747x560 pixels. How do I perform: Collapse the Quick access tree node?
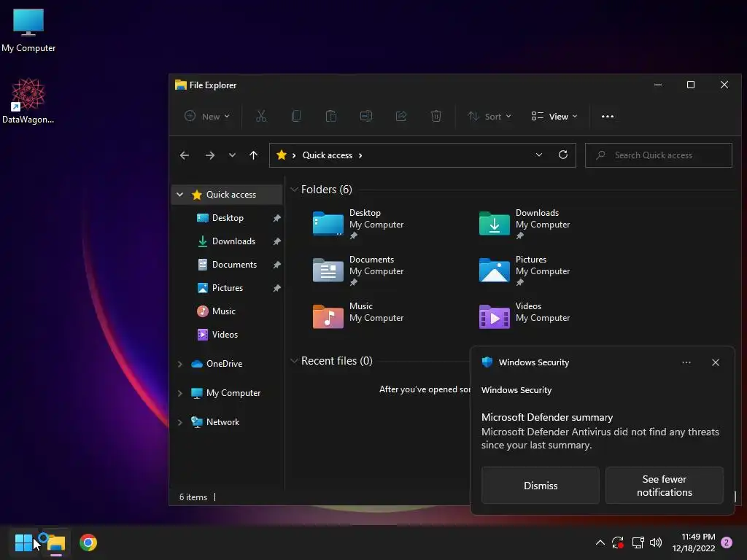[x=179, y=194]
